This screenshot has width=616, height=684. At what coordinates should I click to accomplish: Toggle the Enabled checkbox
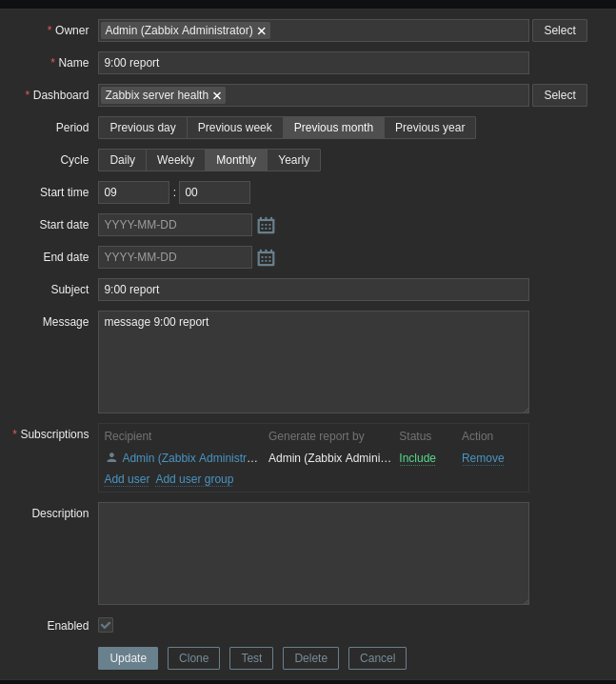pyautogui.click(x=106, y=625)
